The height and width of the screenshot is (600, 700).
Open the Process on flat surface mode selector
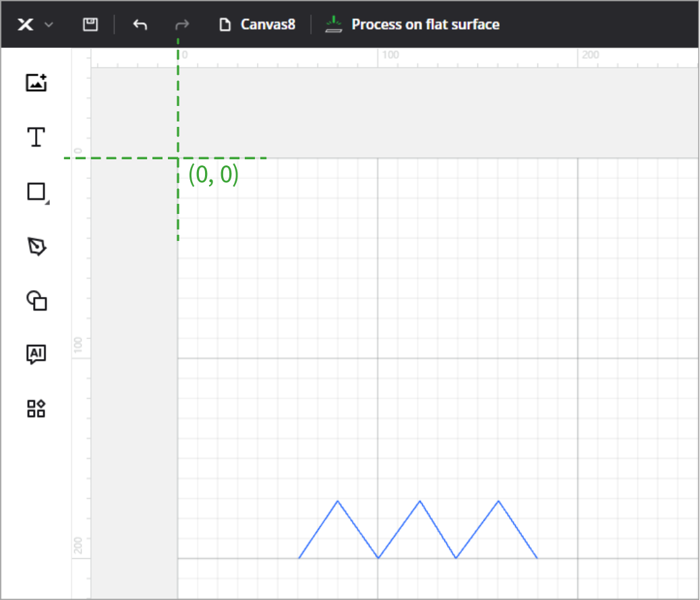coord(425,25)
